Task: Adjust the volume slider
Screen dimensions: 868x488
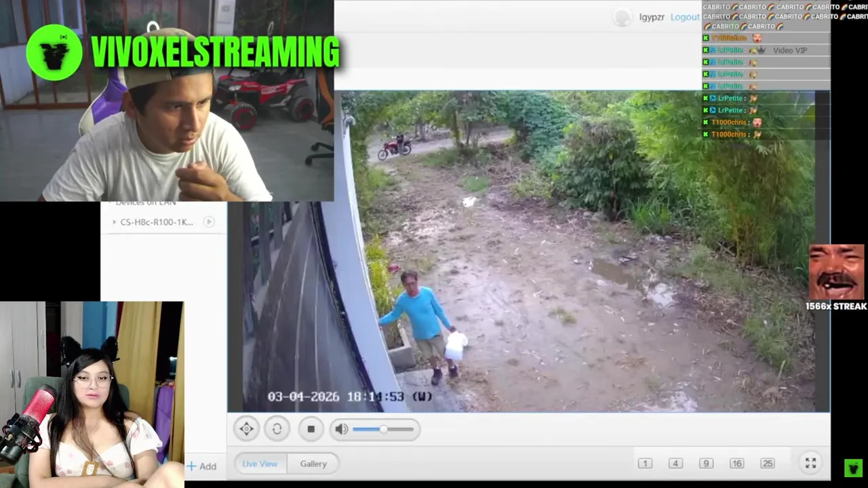Action: [x=383, y=429]
